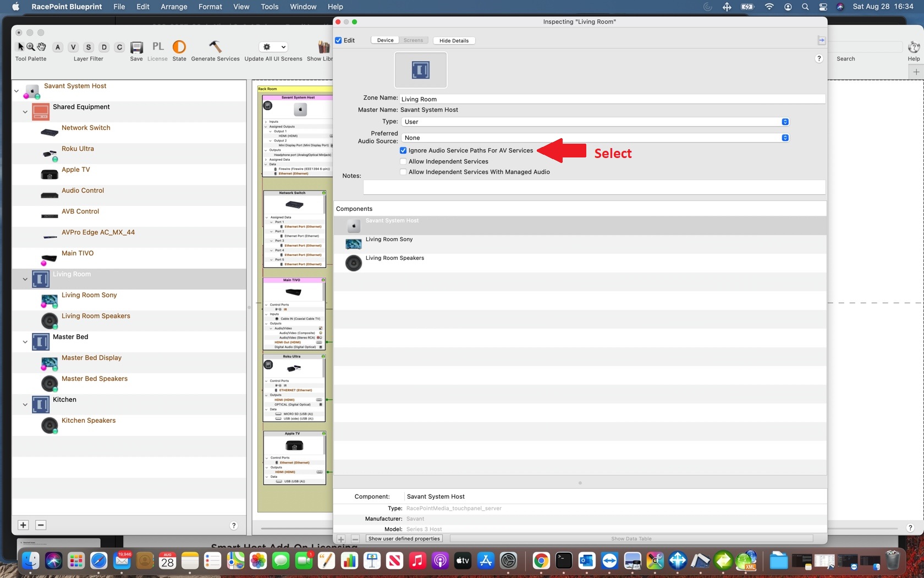
Task: Toggle the A layer filter
Action: [x=58, y=47]
